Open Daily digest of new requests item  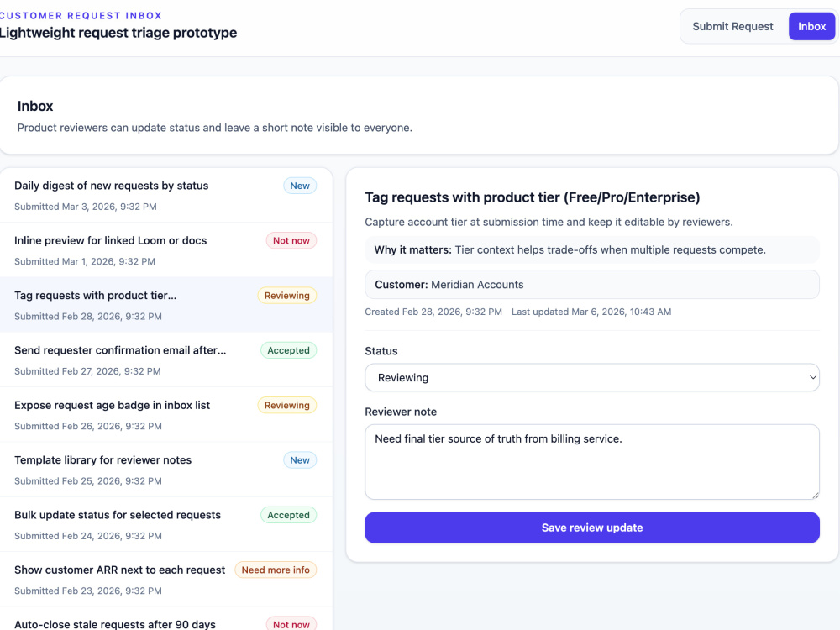pos(166,196)
